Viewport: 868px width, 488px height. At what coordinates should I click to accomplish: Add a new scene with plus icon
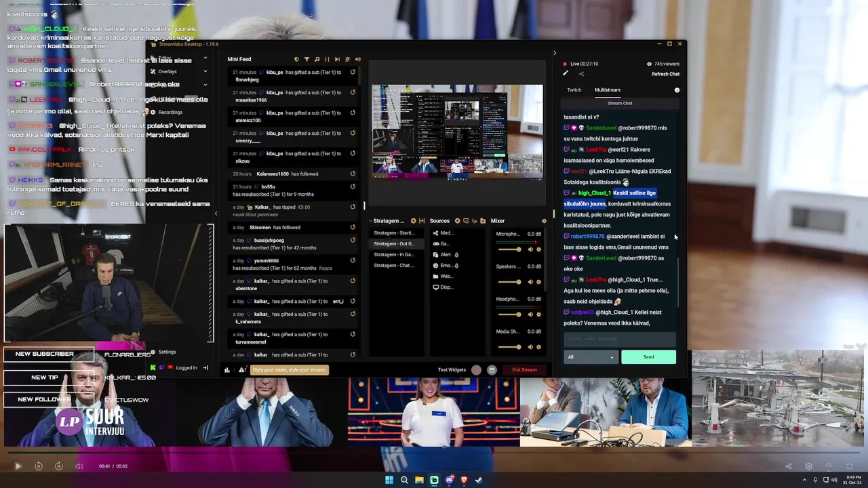tap(413, 221)
